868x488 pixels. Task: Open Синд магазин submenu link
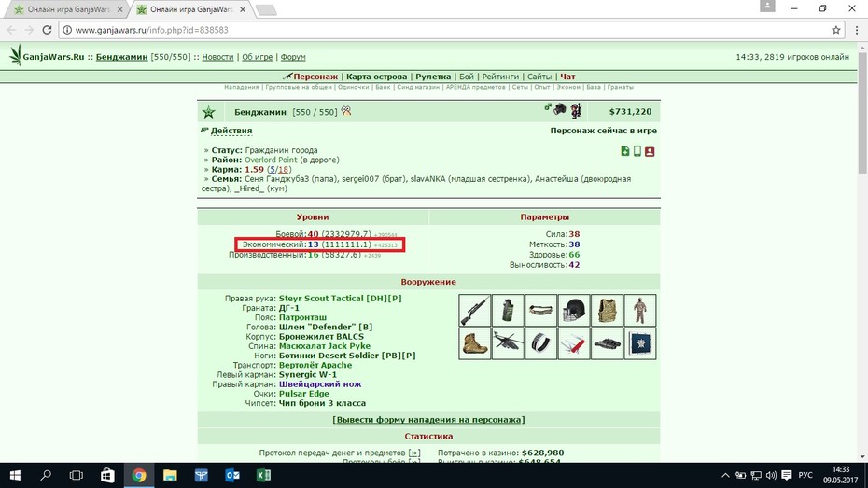tap(418, 87)
